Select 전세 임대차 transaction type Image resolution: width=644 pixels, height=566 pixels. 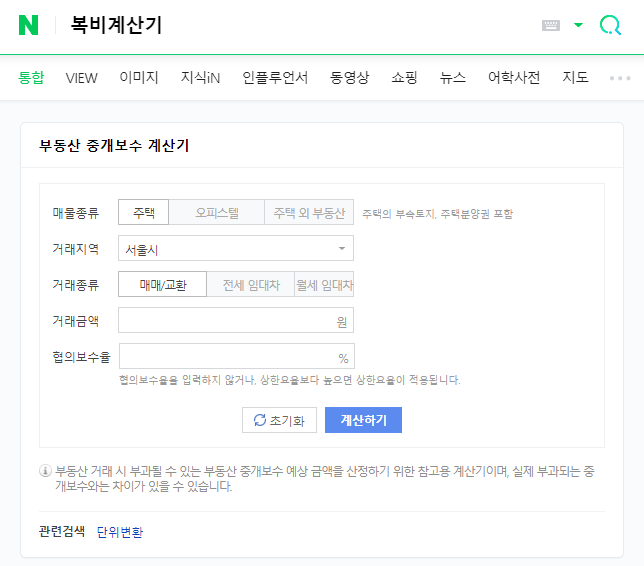[x=251, y=284]
